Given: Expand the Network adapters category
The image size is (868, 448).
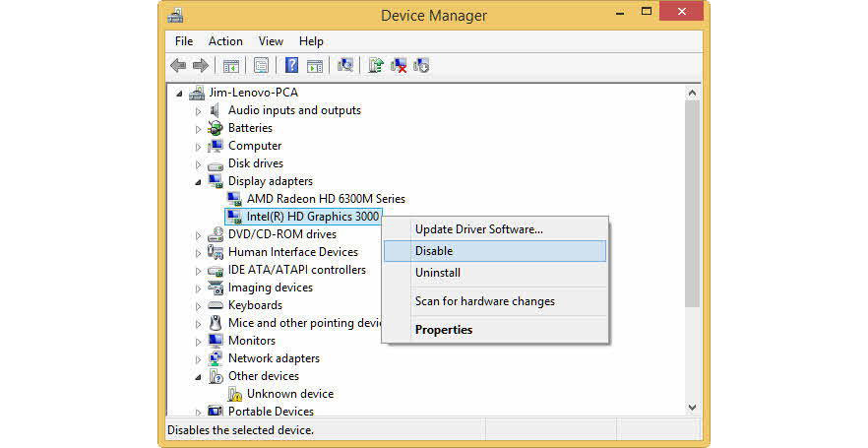Looking at the screenshot, I should pos(198,358).
